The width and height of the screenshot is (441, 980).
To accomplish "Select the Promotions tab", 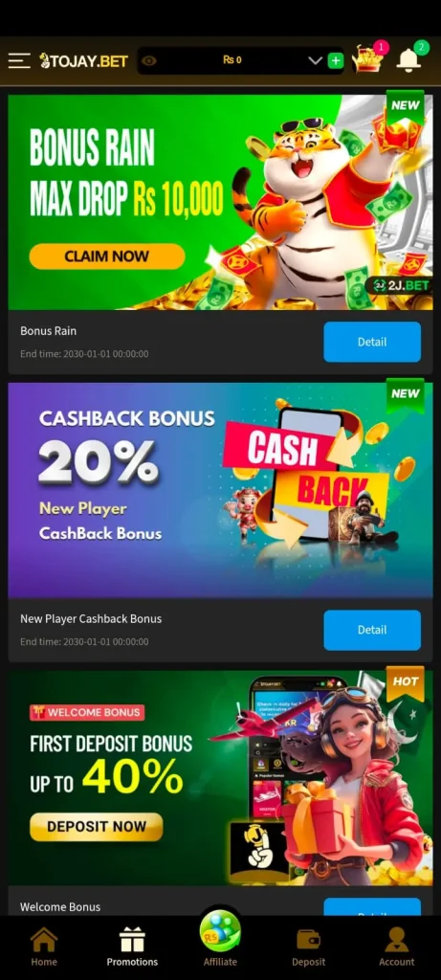I will click(132, 947).
